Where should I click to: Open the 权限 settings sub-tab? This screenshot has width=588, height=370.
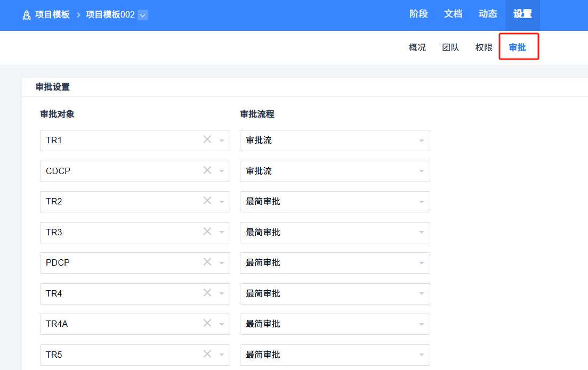(484, 47)
